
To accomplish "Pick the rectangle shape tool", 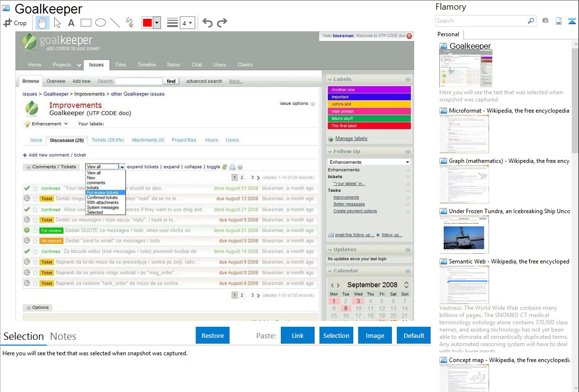I will [x=86, y=23].
